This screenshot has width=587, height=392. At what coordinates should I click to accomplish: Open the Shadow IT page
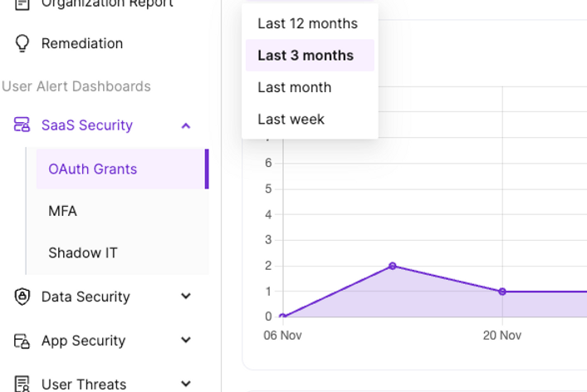pyautogui.click(x=83, y=252)
